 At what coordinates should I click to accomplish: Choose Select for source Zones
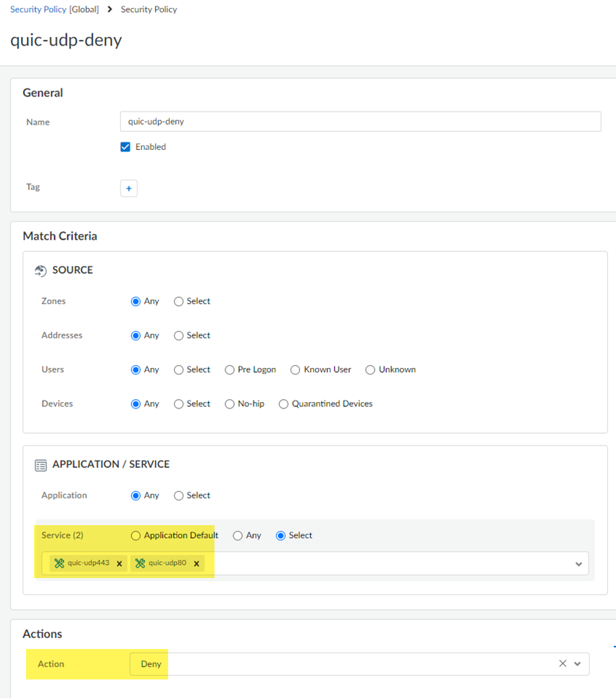click(x=179, y=301)
